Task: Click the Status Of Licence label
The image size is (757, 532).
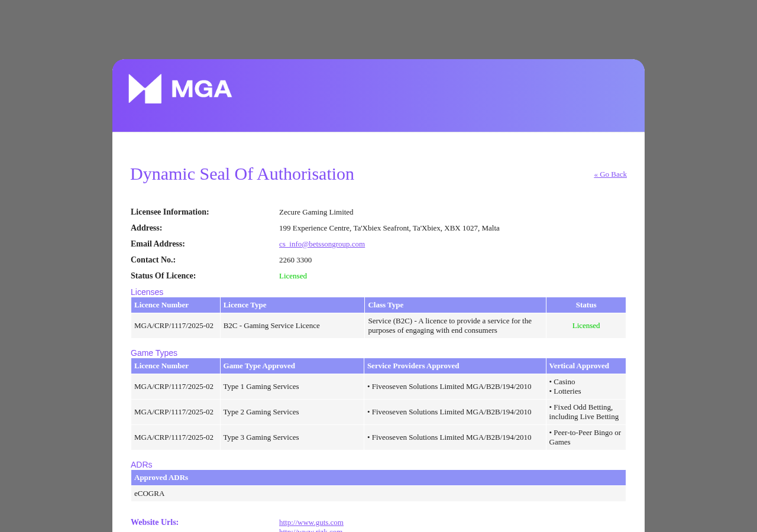Action: pos(163,276)
